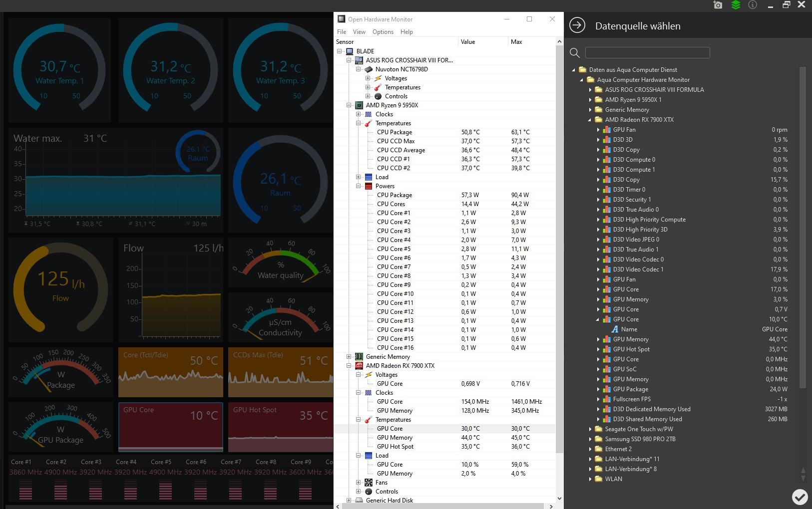
Task: Click the WLAN folder icon
Action: coord(598,479)
